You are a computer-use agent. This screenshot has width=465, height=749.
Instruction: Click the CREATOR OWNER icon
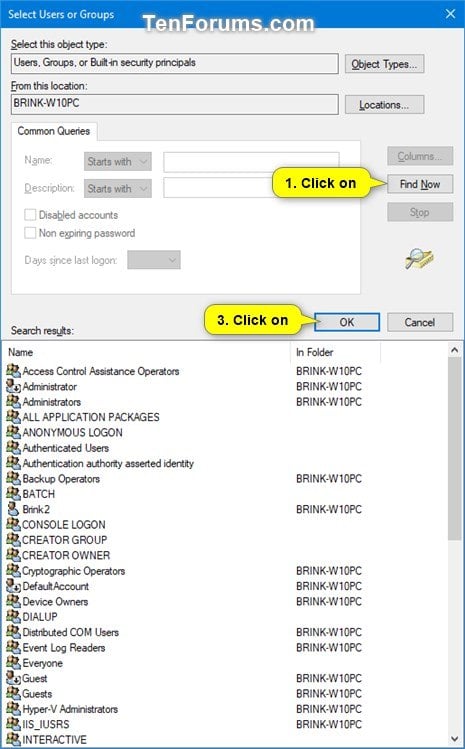[x=13, y=555]
